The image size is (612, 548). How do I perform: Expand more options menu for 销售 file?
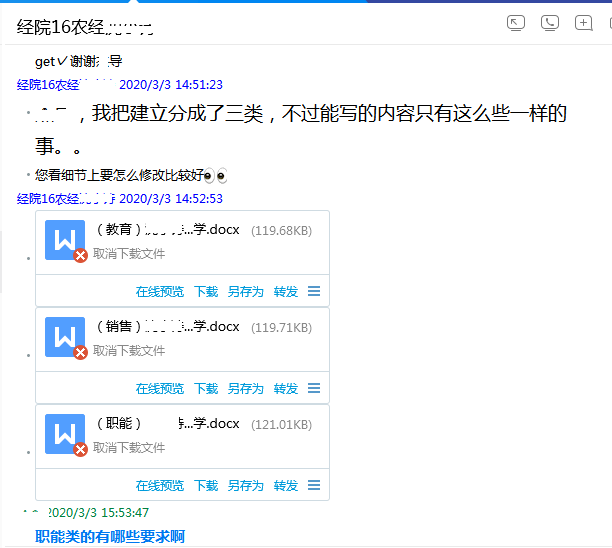[x=314, y=389]
